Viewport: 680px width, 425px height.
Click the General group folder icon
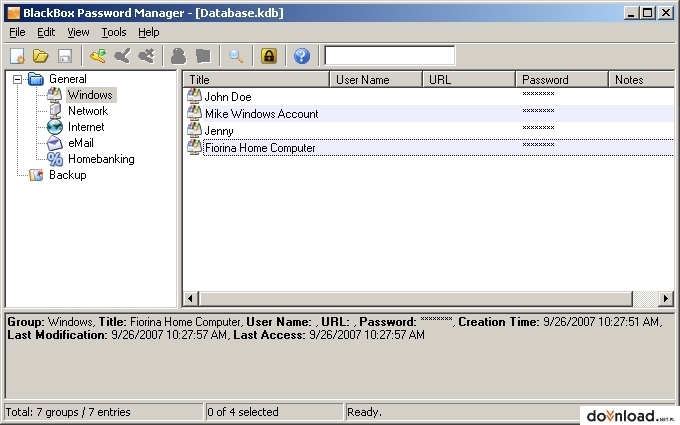tap(36, 79)
